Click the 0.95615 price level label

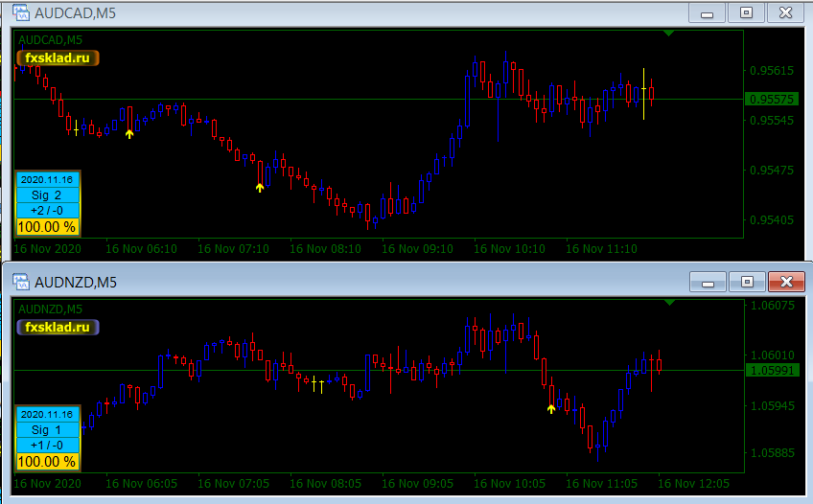(x=772, y=71)
